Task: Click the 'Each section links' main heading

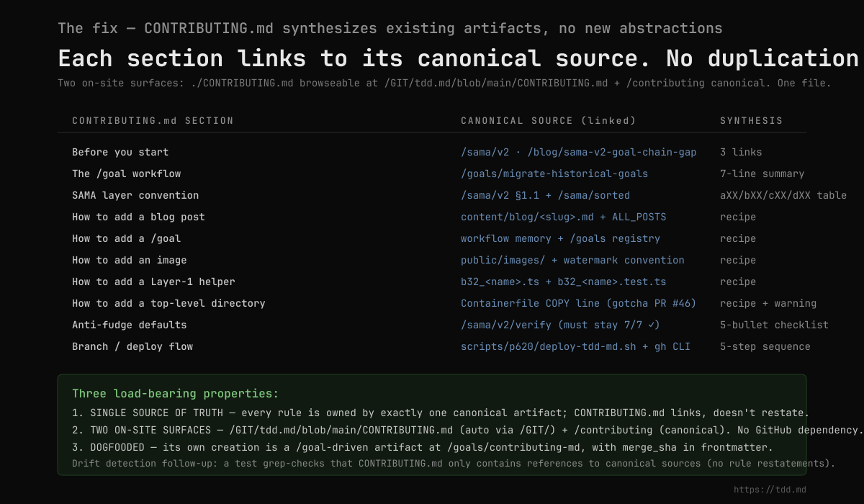Action: 458,58
